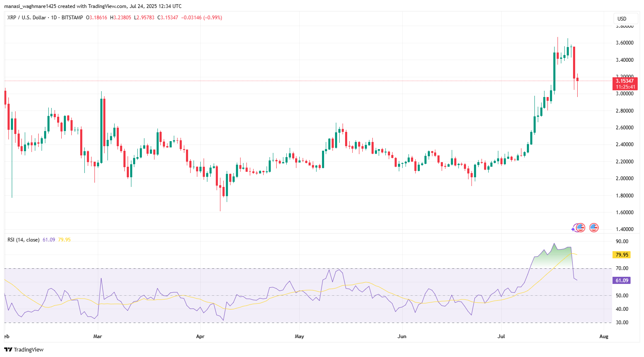Click the Jul label on the time axis
The image size is (644, 357).
click(501, 336)
